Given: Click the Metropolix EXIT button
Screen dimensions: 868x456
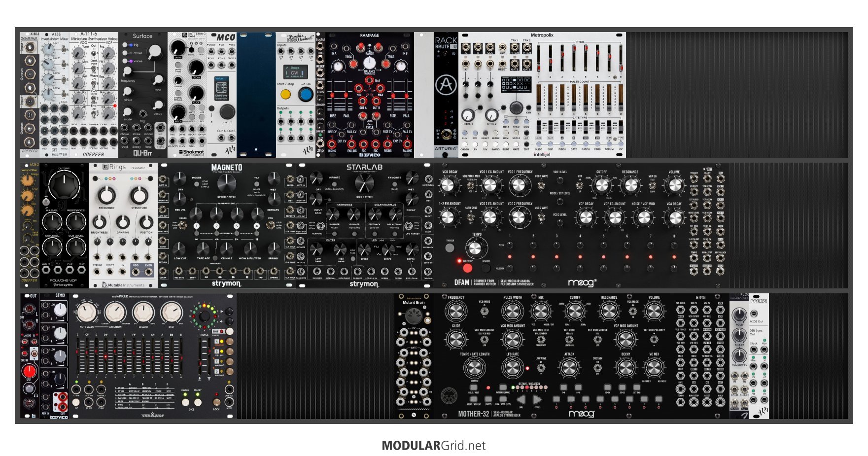Looking at the screenshot, I should click(528, 107).
